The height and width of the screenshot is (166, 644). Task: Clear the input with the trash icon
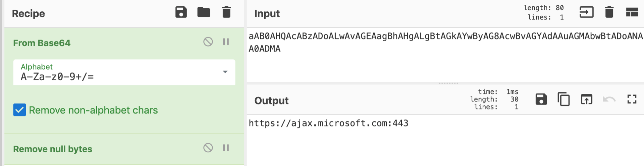pos(609,12)
